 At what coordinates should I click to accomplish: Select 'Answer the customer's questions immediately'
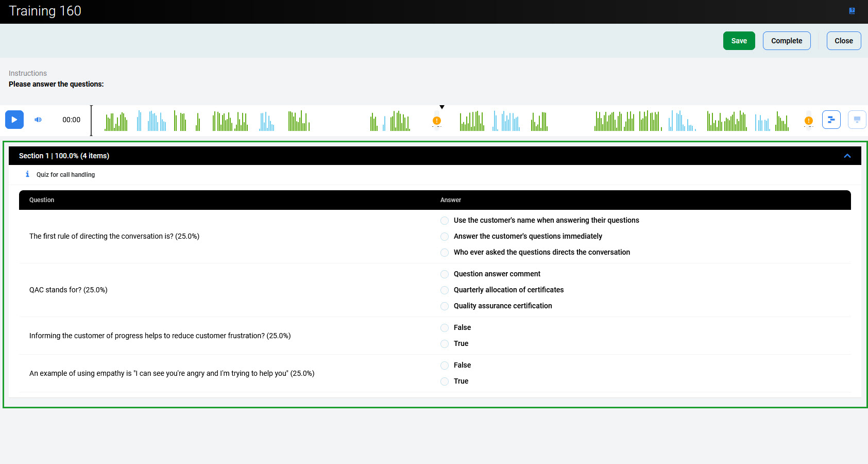[x=445, y=237]
